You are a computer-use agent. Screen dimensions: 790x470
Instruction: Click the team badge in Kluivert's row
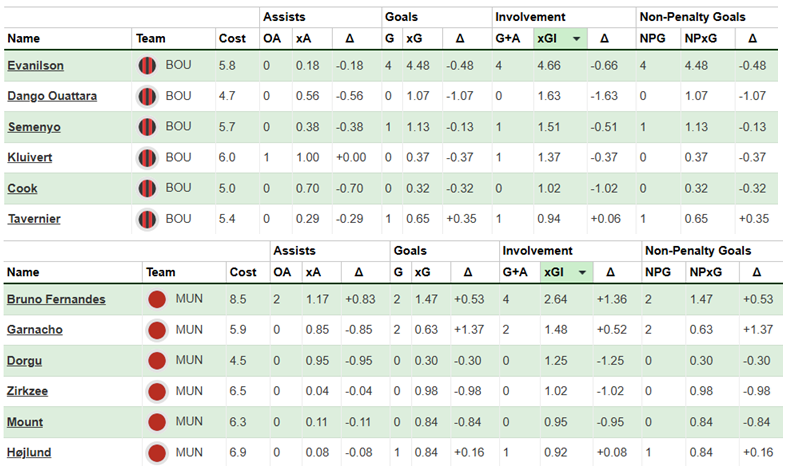148,158
